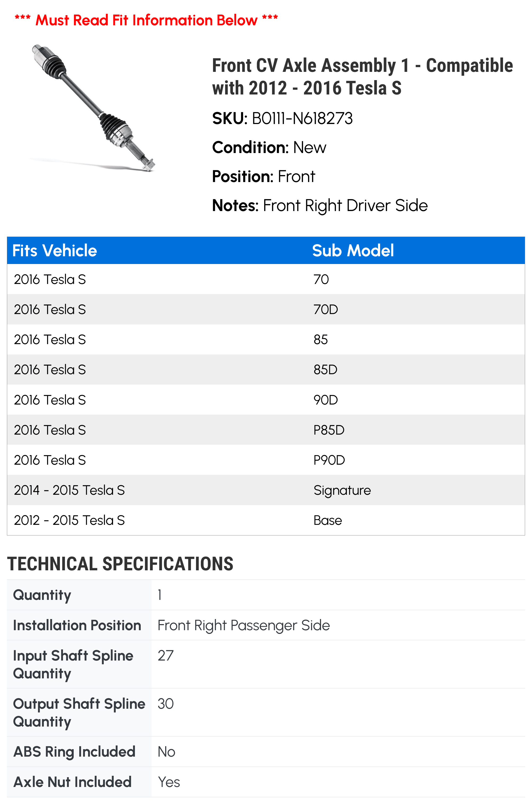The image size is (532, 804).
Task: Click the Front Right Passenger Side value
Action: tap(244, 625)
